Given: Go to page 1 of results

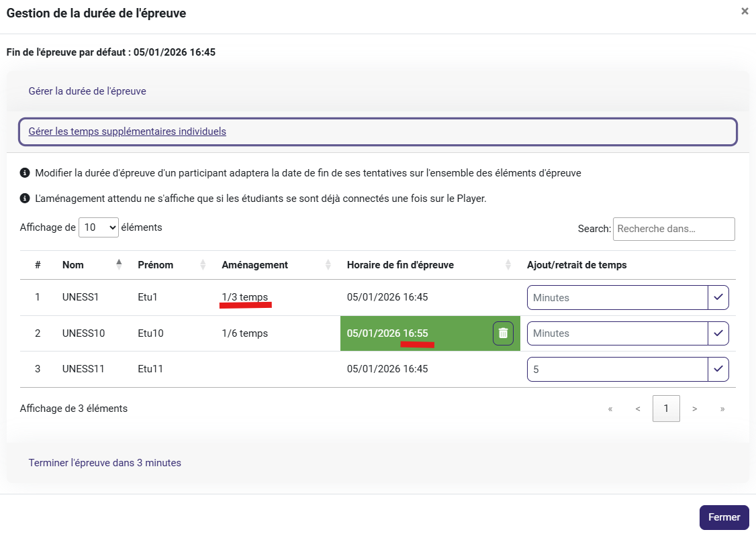Looking at the screenshot, I should pos(666,409).
